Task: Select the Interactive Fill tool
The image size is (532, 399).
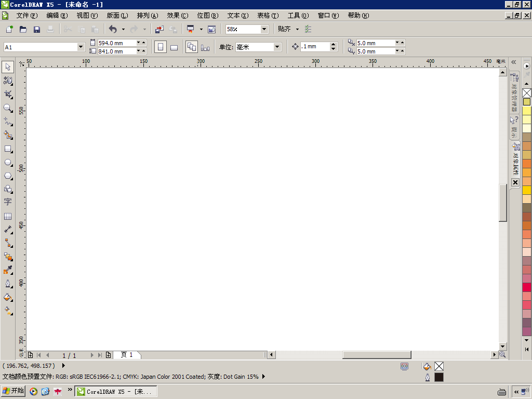Action: point(8,311)
